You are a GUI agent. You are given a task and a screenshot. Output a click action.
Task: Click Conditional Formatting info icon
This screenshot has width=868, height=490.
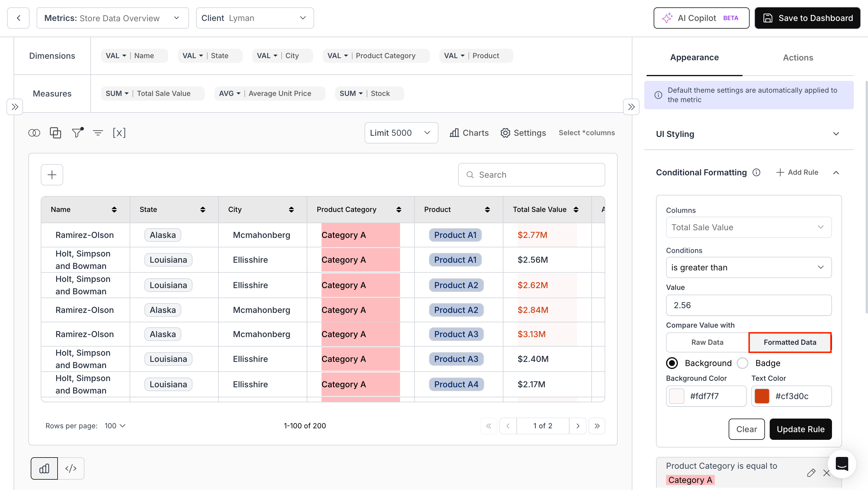click(756, 173)
